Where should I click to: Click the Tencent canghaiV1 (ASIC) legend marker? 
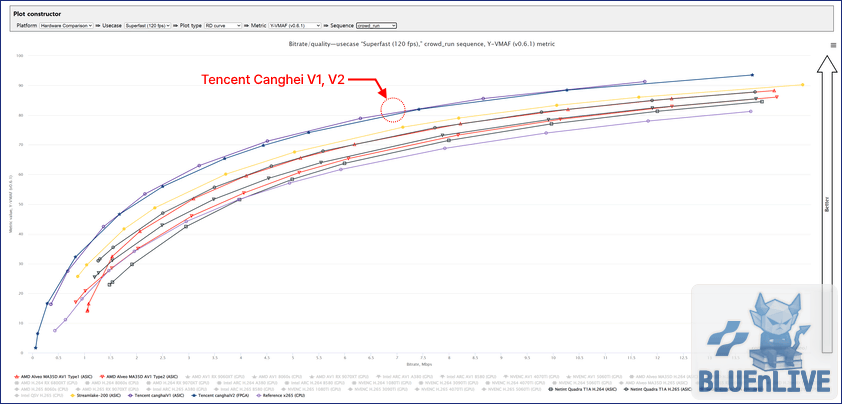pyautogui.click(x=130, y=395)
